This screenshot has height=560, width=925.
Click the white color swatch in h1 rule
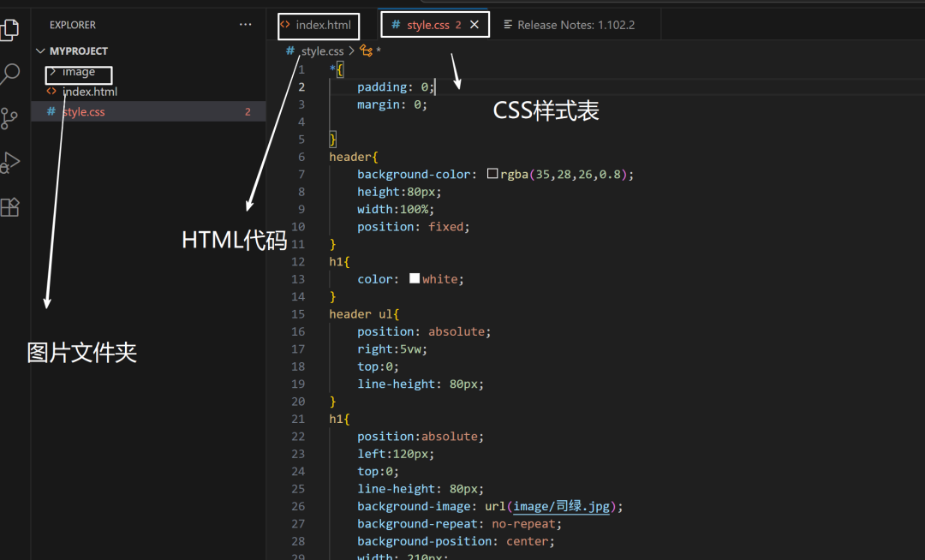tap(415, 278)
